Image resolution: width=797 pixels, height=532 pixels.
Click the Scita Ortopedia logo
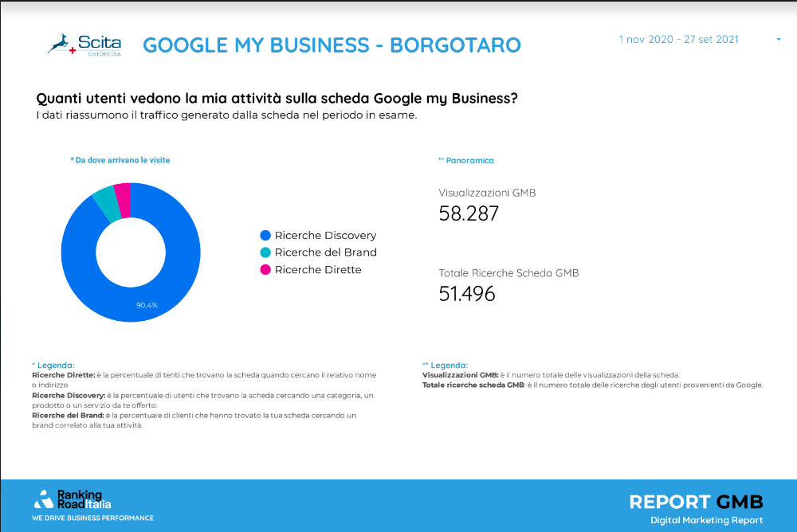coord(84,45)
